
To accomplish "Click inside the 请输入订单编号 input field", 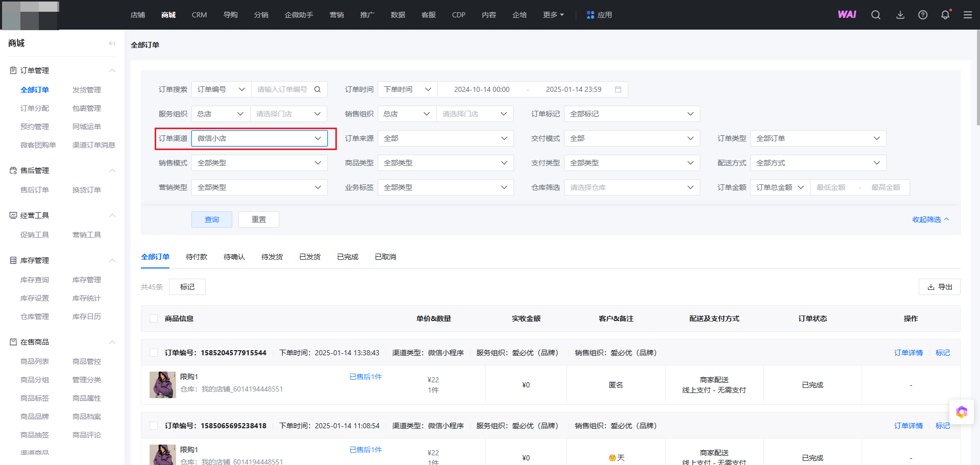I will [x=283, y=89].
